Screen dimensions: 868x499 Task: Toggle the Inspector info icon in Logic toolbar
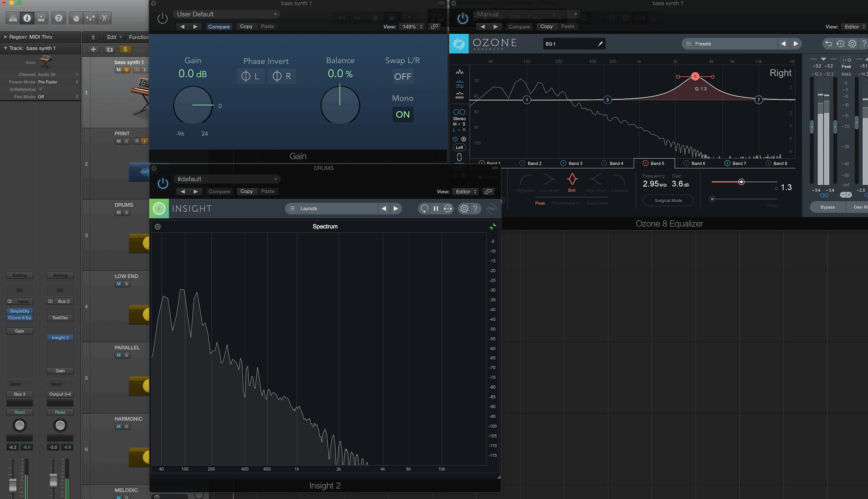click(x=27, y=18)
